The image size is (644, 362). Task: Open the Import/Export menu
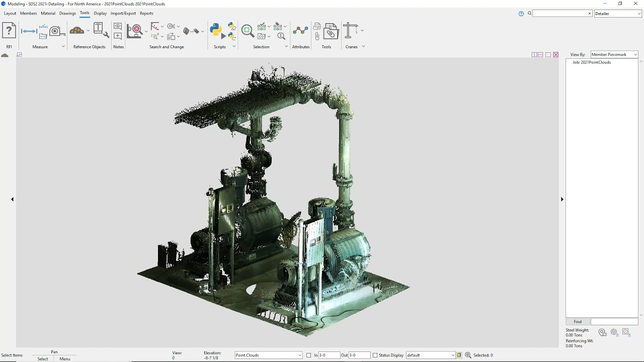click(x=123, y=14)
